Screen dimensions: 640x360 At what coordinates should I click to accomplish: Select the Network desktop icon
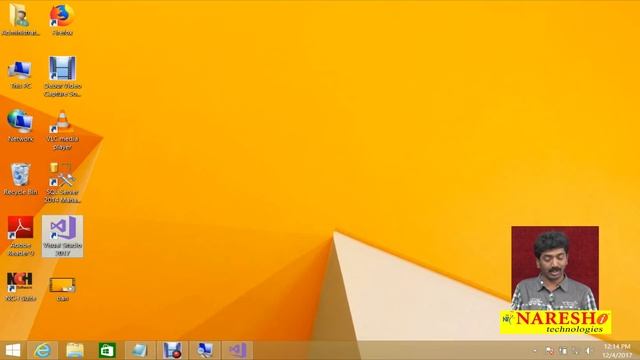coord(20,126)
